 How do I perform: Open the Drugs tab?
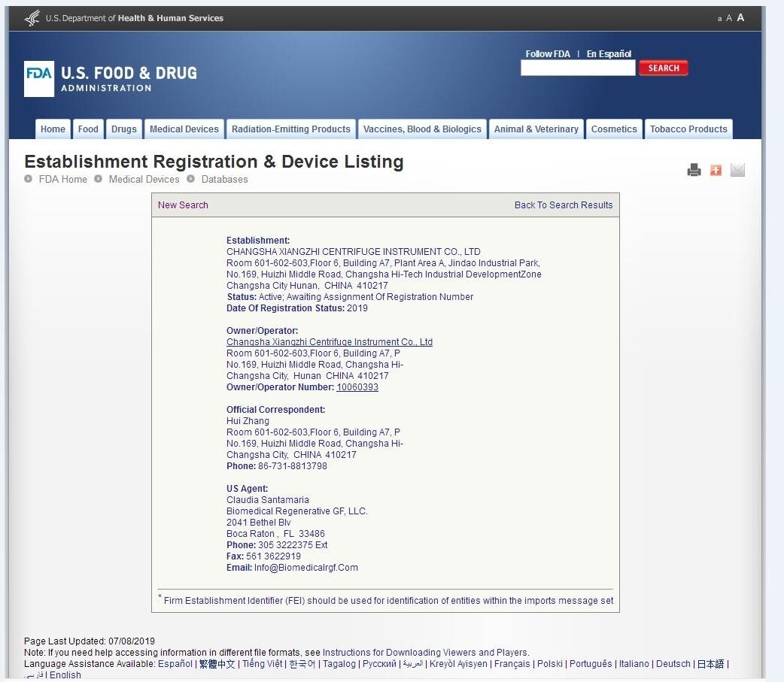124,129
